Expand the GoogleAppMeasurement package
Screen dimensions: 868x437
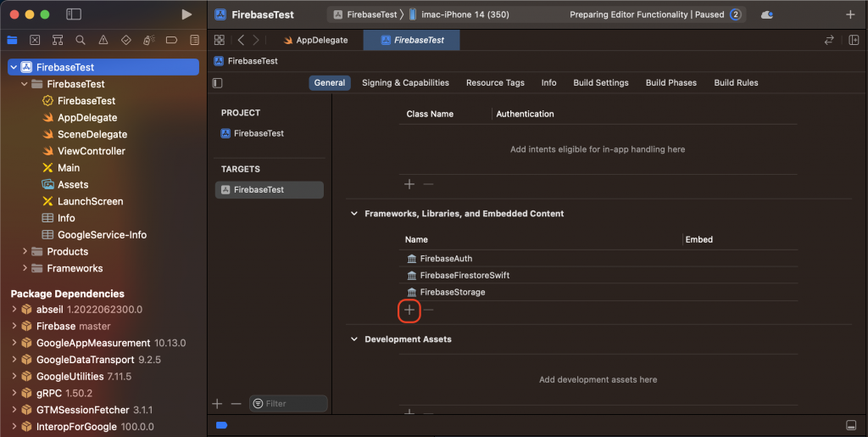[14, 343]
